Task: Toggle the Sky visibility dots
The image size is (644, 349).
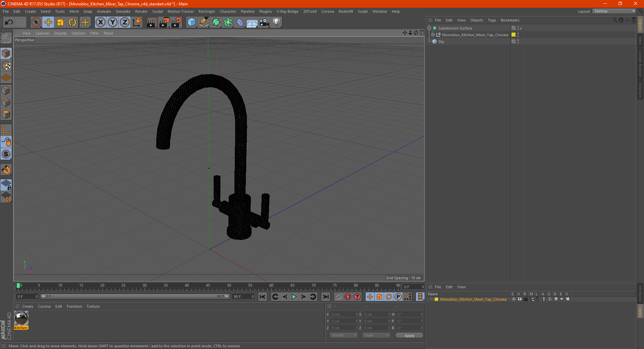Action: tap(518, 41)
